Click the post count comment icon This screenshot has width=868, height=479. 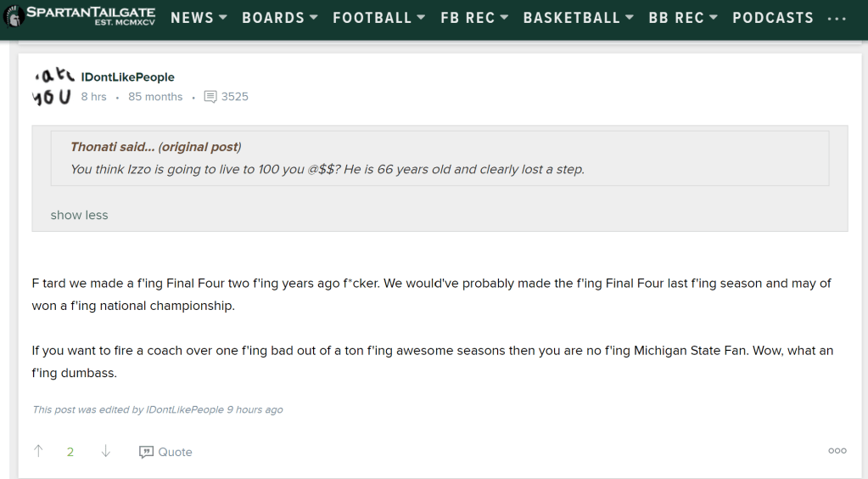(210, 97)
